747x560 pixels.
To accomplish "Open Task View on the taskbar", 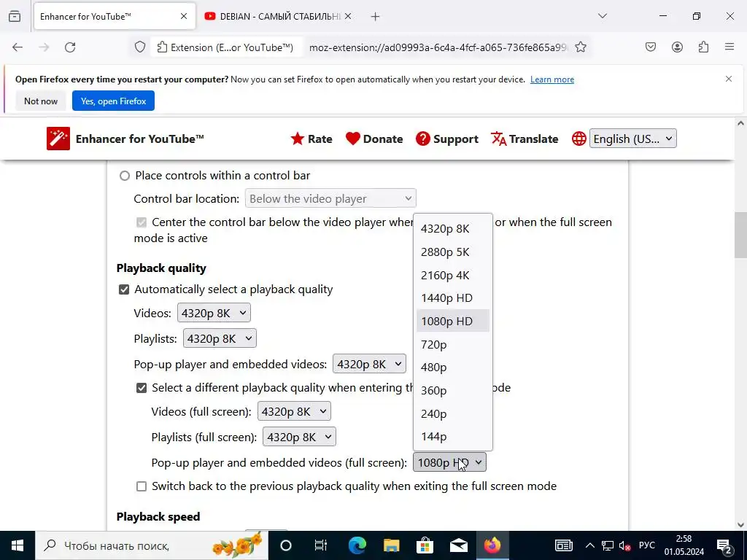I will 321,545.
